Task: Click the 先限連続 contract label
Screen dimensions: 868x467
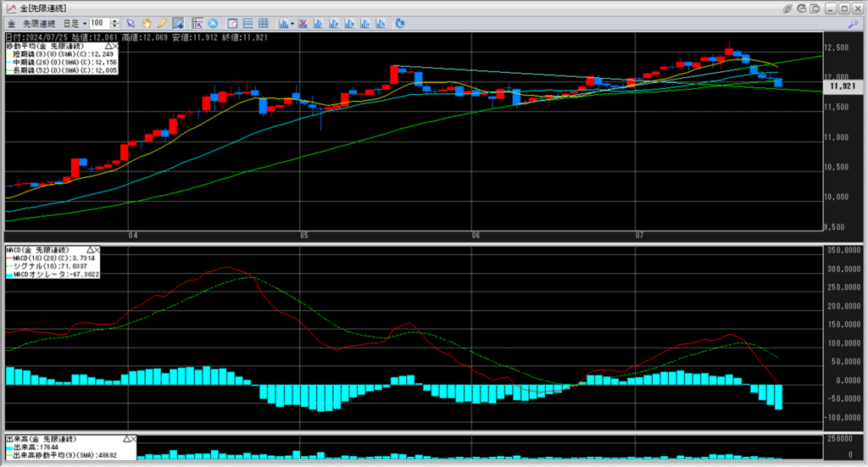Action: click(x=39, y=23)
